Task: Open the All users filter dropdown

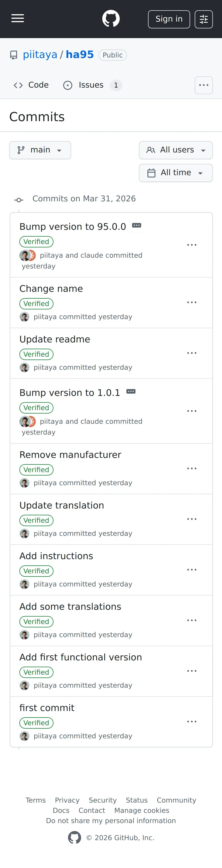Action: click(176, 150)
